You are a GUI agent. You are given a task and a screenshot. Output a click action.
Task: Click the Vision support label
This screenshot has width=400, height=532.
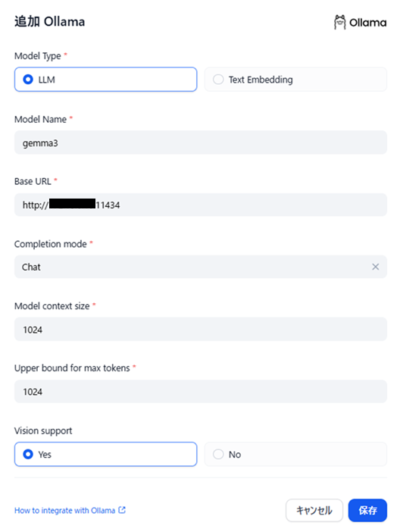pos(43,431)
